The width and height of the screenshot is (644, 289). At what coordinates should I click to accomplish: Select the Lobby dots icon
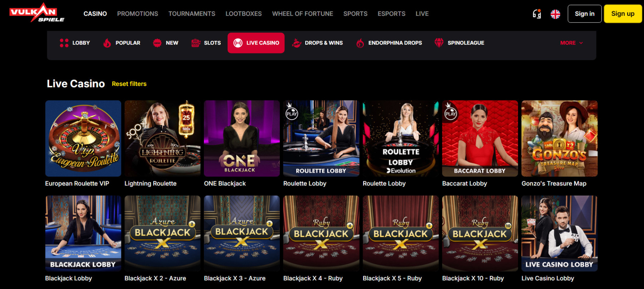(64, 43)
